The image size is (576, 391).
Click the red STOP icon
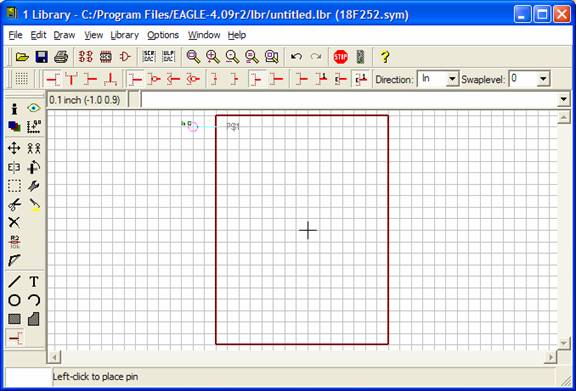[x=340, y=57]
